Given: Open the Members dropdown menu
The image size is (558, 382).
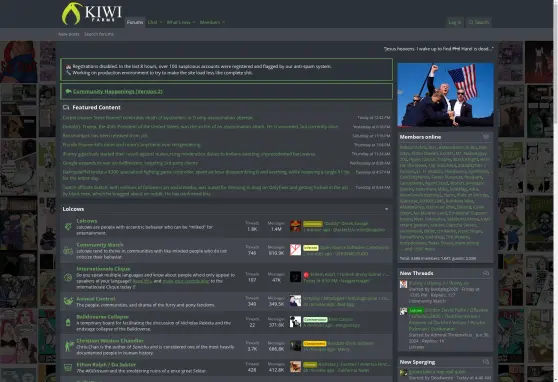Looking at the screenshot, I should [212, 22].
